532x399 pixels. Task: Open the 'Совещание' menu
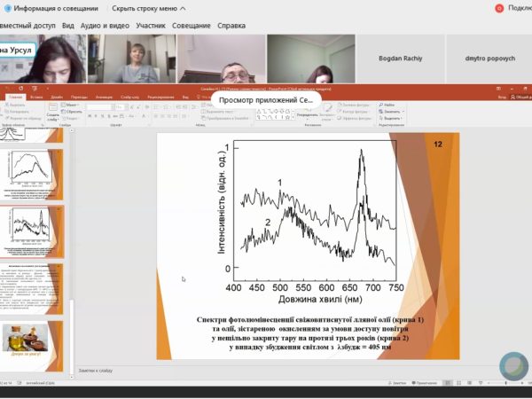[191, 26]
